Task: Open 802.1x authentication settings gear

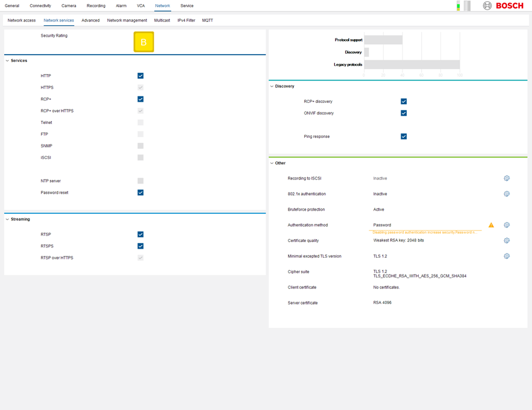Action: coord(507,194)
